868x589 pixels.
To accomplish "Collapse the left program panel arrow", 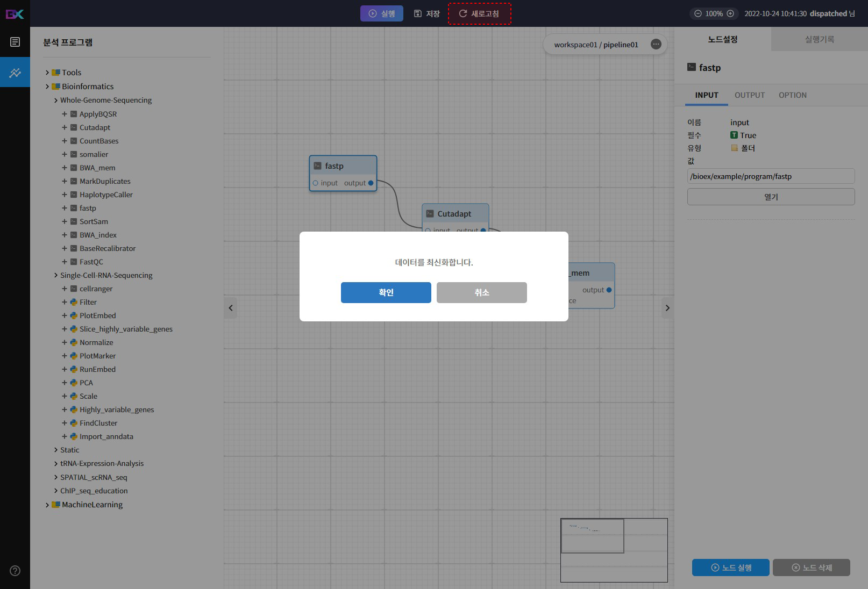I will [231, 308].
